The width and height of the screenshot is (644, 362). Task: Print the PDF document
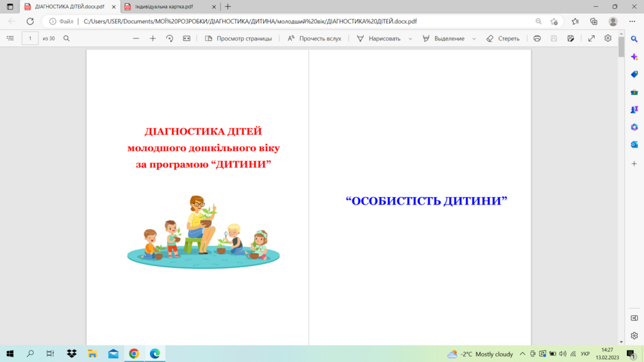[537, 38]
